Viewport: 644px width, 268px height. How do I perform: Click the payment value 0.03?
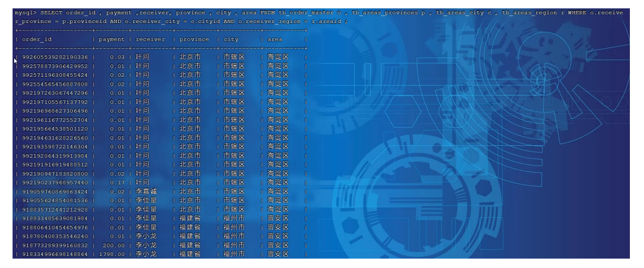118,57
